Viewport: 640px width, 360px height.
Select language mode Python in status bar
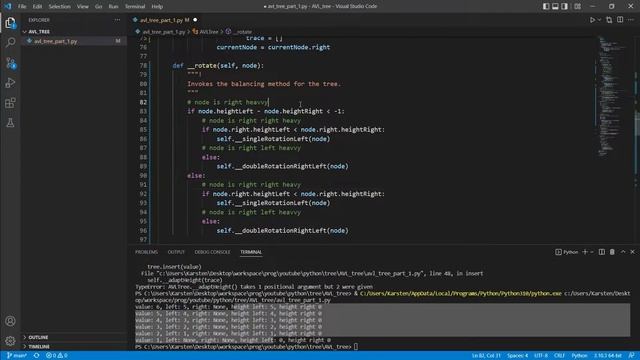click(579, 356)
